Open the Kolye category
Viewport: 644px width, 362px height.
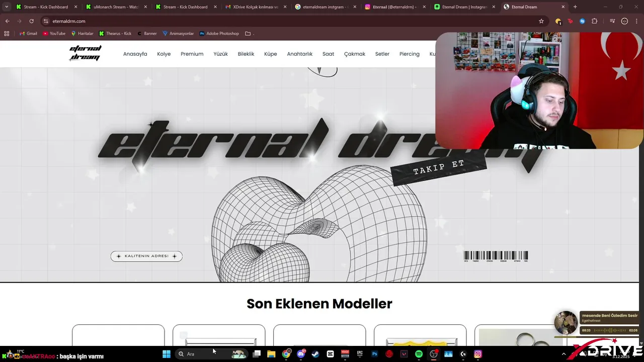pyautogui.click(x=164, y=54)
